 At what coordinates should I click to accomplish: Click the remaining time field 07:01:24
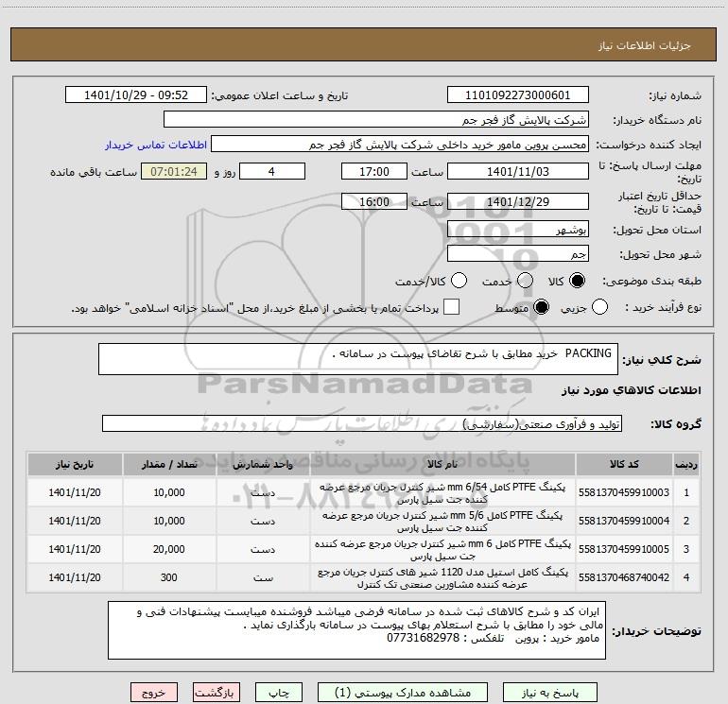click(x=174, y=171)
